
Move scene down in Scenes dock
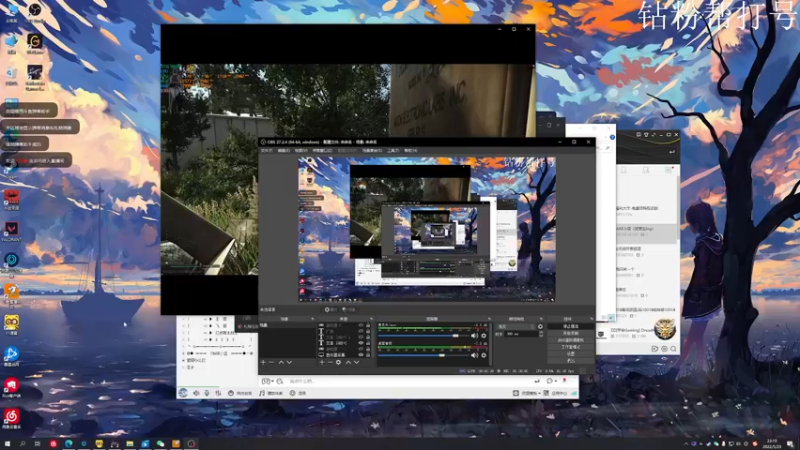pyautogui.click(x=289, y=362)
